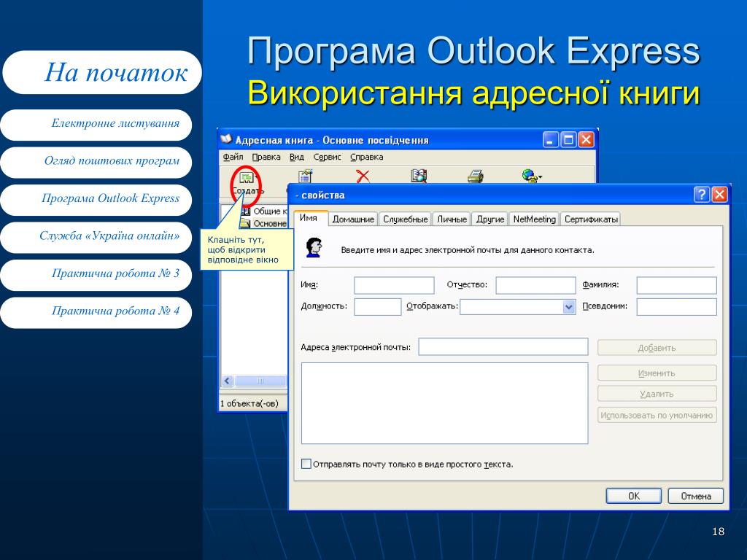Click the horizontal scrollbar thumb in Address Book tree

(260, 381)
